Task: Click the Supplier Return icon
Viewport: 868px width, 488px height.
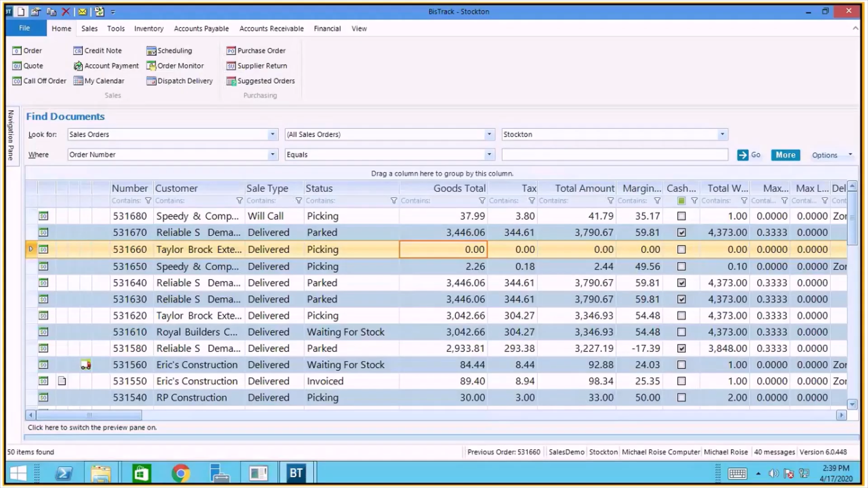Action: pos(231,66)
